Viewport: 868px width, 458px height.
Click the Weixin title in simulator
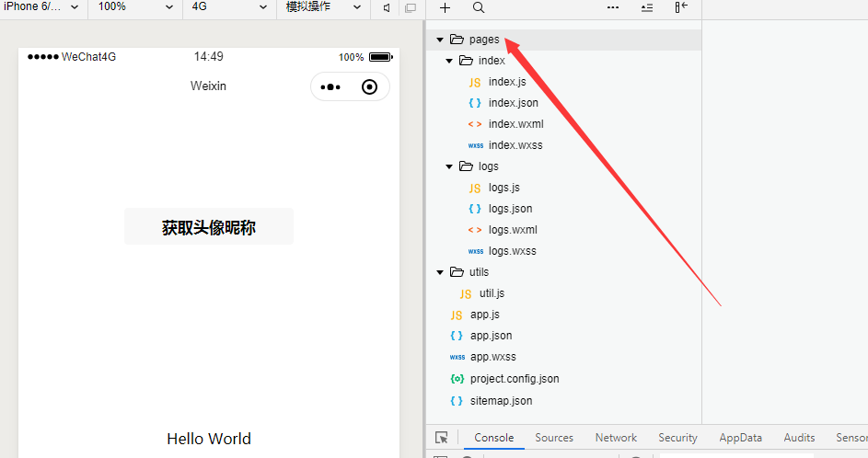coord(208,86)
